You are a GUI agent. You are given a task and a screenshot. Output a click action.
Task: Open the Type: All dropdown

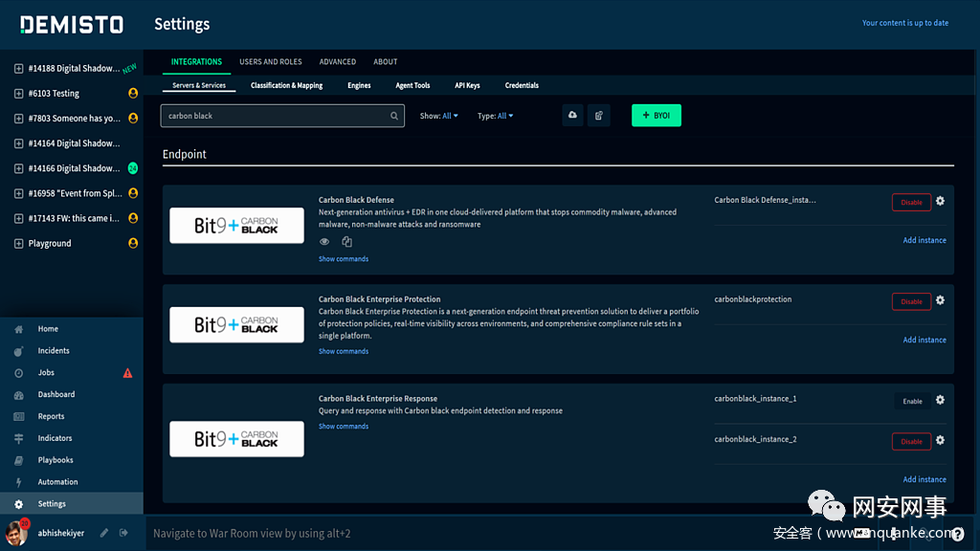pos(496,116)
